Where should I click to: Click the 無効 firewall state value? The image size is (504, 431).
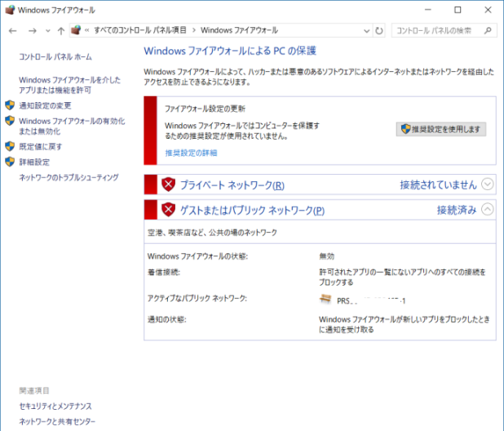pyautogui.click(x=326, y=256)
